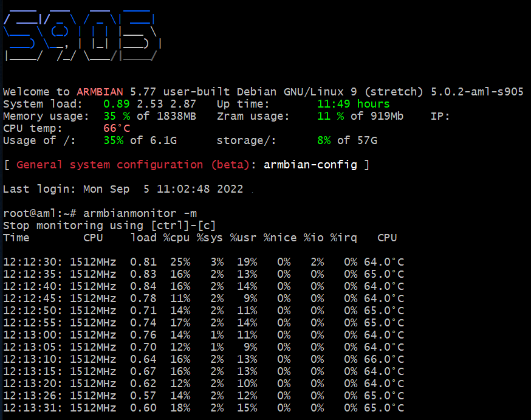Screen dimensions: 531x420
Task: Click the Zram usage label
Action: 253,116
